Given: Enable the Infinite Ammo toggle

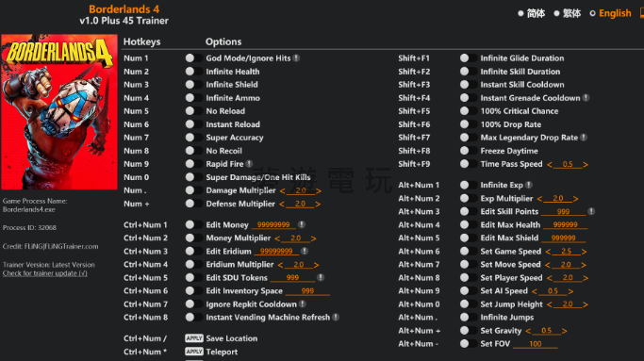Looking at the screenshot, I should point(193,98).
